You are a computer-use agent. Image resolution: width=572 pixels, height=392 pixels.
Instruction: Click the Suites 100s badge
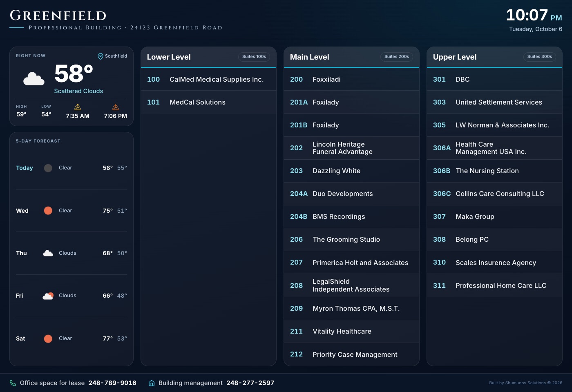pos(254,57)
